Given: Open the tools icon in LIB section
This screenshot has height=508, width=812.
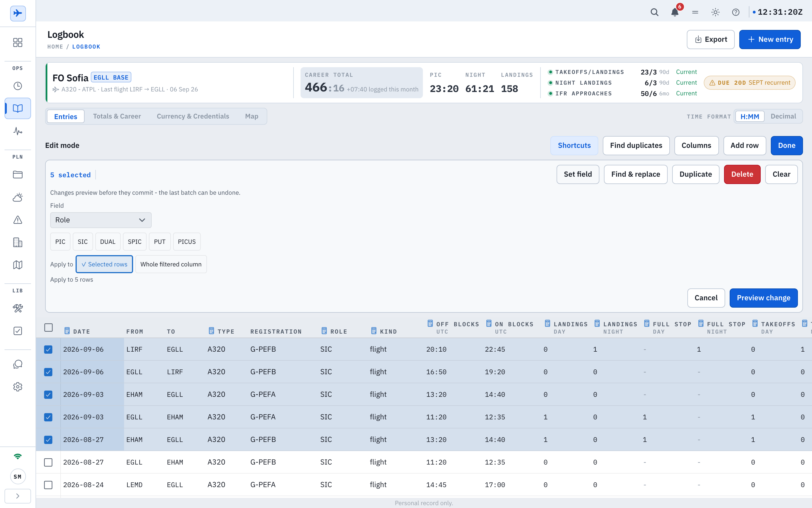Looking at the screenshot, I should [x=18, y=308].
